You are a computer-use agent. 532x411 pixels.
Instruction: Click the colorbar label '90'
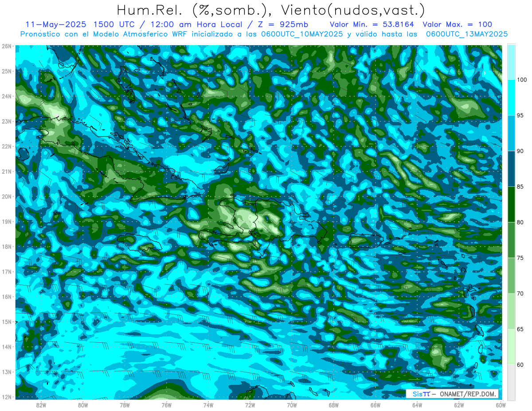(520, 151)
